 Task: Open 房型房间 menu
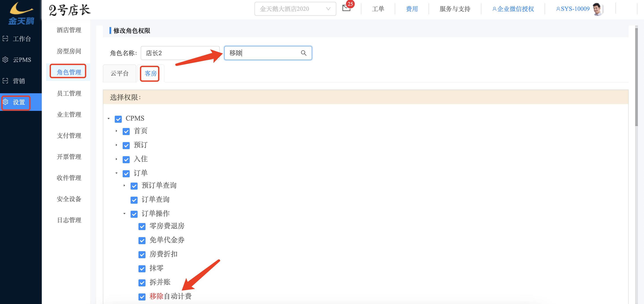69,51
